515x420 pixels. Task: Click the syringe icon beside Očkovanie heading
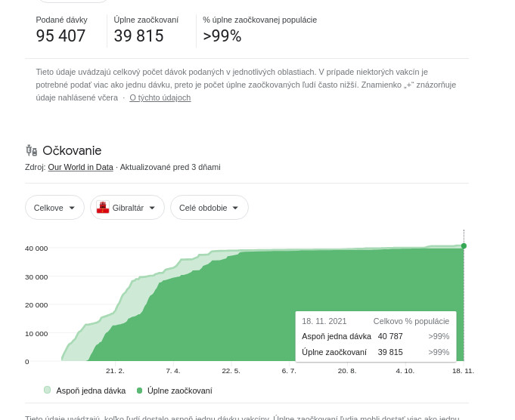[x=31, y=150]
